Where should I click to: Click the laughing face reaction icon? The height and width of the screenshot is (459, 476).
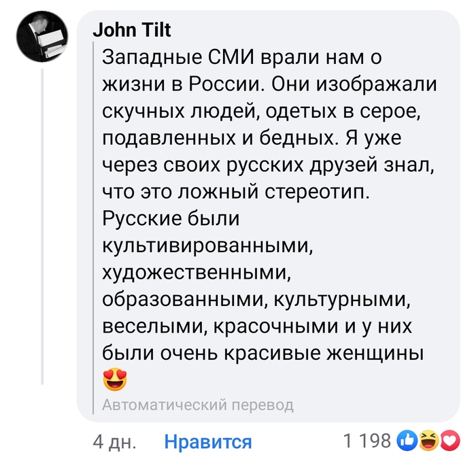point(429,442)
